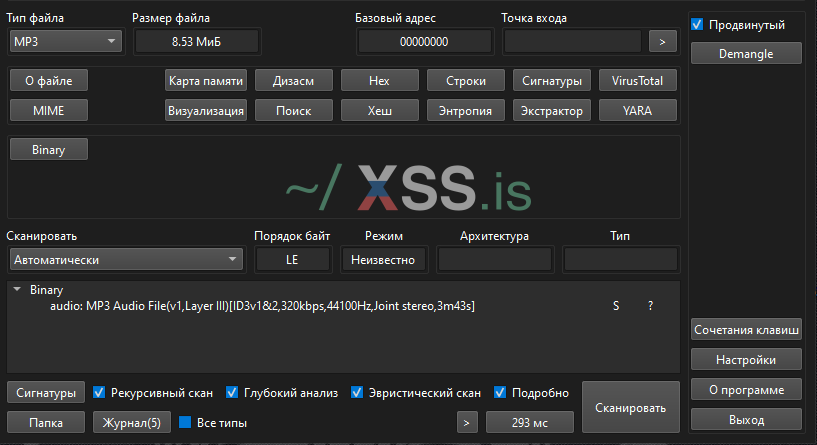Screen dimensions: 817x445
Task: Open Карта памяти memory map
Action: pyautogui.click(x=206, y=81)
